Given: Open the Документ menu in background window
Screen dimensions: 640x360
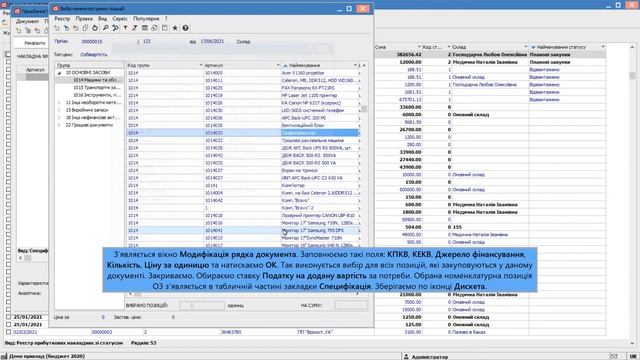Looking at the screenshot, I should pos(27,21).
